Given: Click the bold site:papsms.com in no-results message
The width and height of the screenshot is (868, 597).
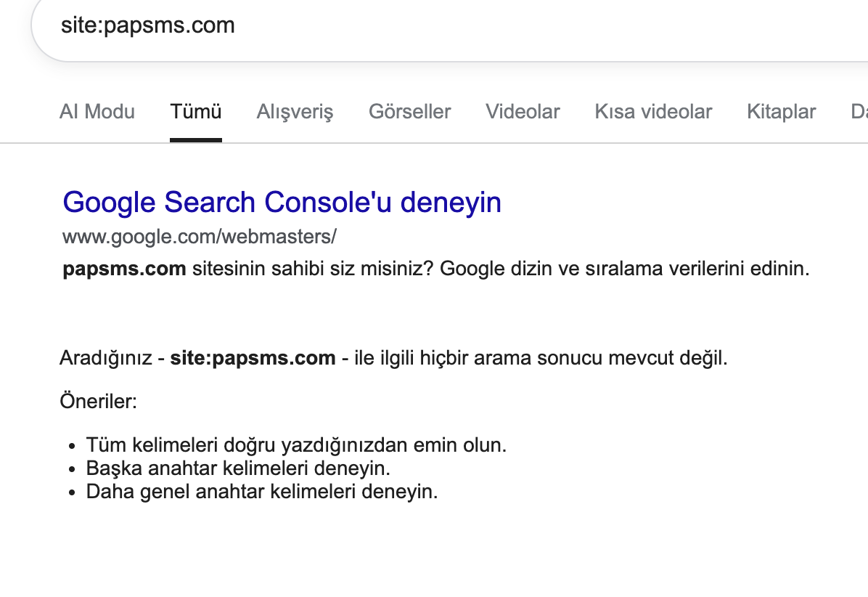Looking at the screenshot, I should [253, 358].
